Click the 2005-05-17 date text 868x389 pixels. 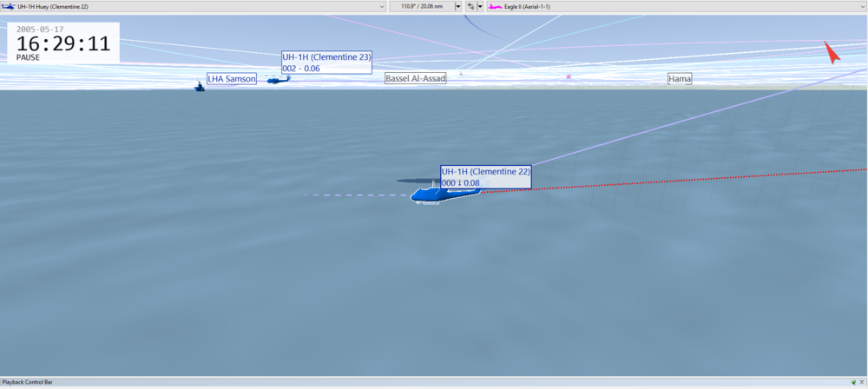(x=39, y=29)
